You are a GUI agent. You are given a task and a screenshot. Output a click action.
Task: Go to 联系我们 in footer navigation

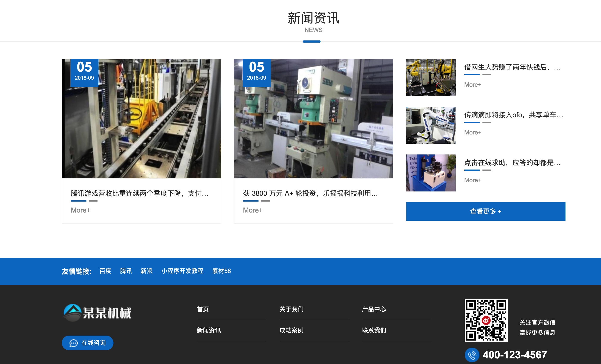click(x=374, y=330)
